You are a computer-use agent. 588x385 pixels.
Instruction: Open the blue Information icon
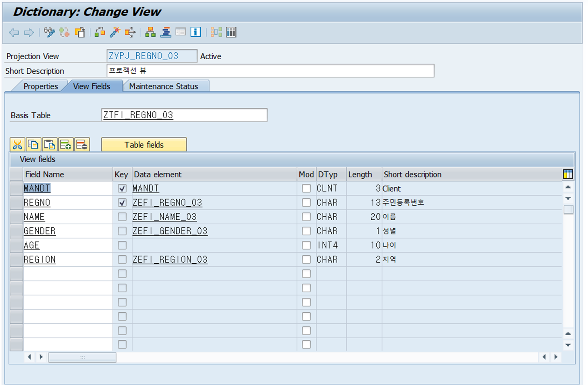tap(196, 32)
